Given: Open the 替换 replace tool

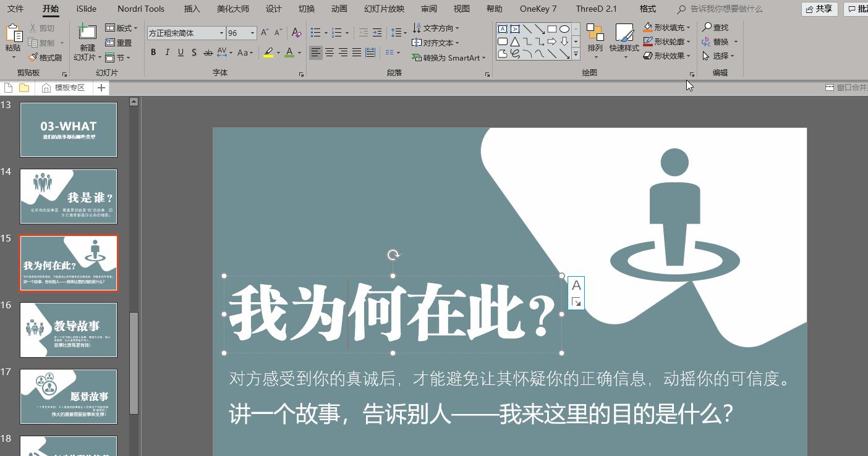Looking at the screenshot, I should point(719,41).
